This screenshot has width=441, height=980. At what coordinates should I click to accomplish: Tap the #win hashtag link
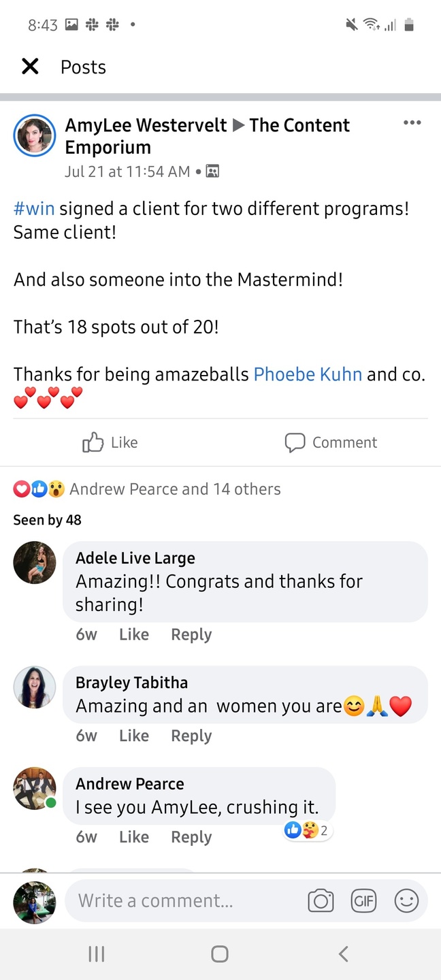pos(33,208)
